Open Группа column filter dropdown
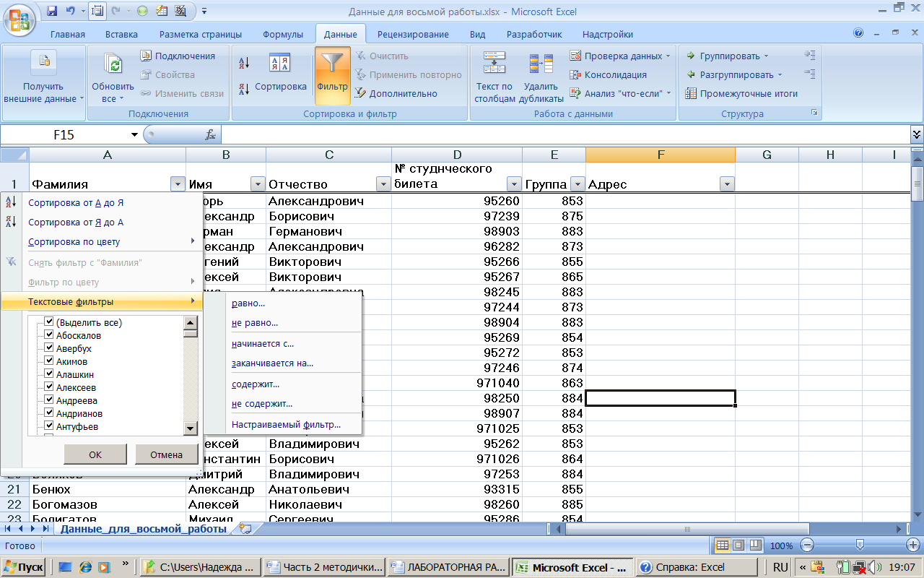Screen dimensions: 924x578 [577, 184]
